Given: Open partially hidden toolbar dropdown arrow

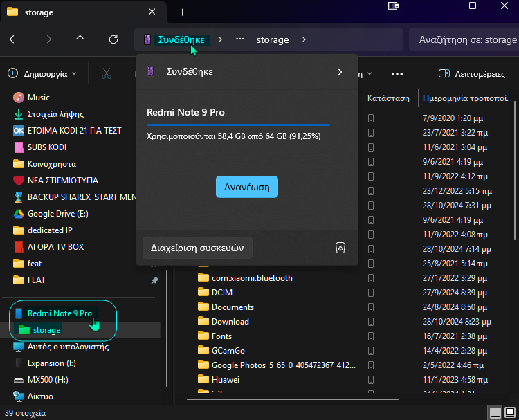Looking at the screenshot, I should [x=370, y=73].
